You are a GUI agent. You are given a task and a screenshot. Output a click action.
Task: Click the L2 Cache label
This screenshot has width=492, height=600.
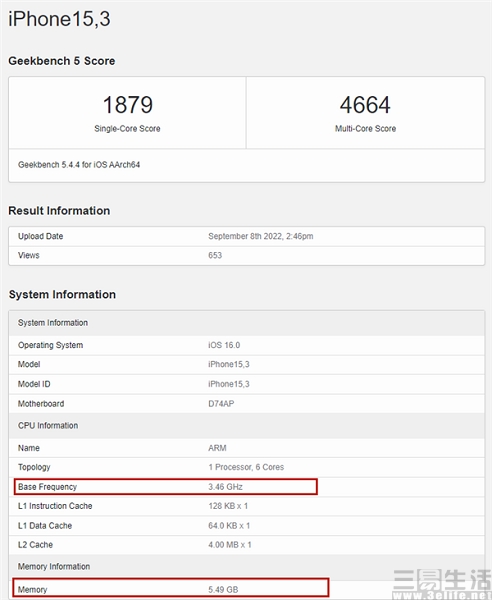pos(35,545)
